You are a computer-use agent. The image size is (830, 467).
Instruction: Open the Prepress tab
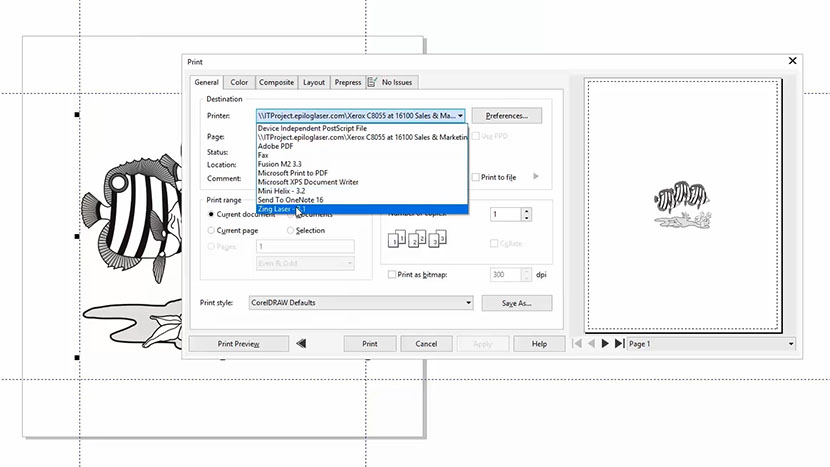tap(348, 82)
